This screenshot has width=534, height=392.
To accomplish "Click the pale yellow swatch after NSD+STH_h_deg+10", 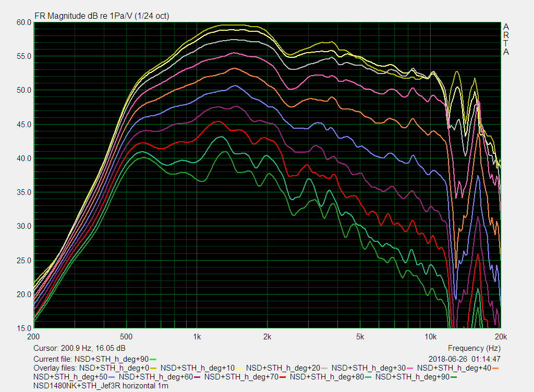I will [239, 368].
